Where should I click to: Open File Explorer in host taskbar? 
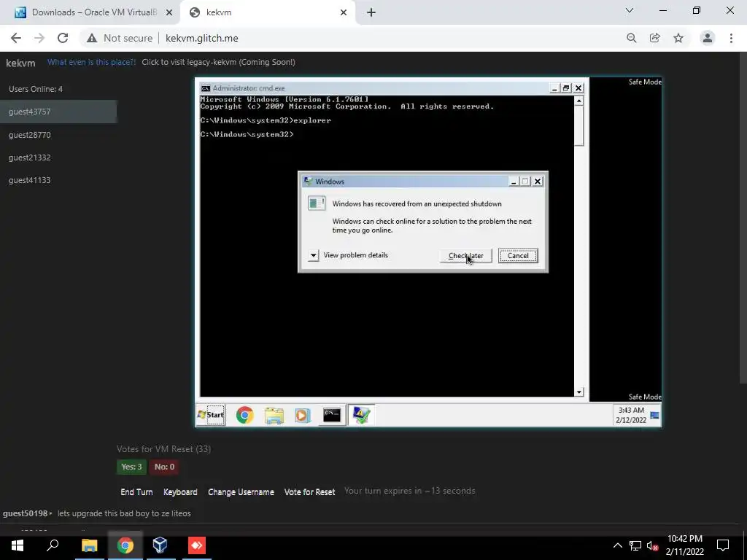coord(89,545)
